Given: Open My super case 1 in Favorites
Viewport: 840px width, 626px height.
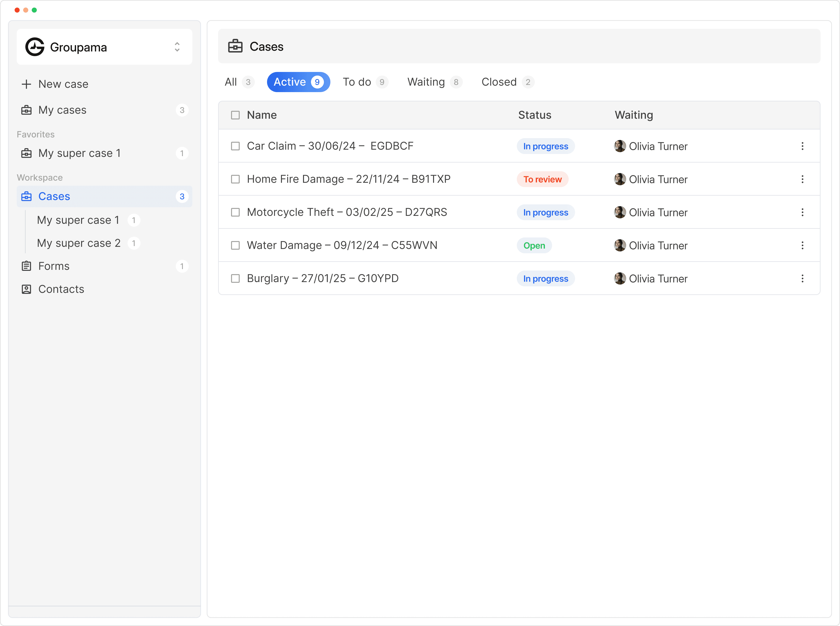Looking at the screenshot, I should (80, 153).
